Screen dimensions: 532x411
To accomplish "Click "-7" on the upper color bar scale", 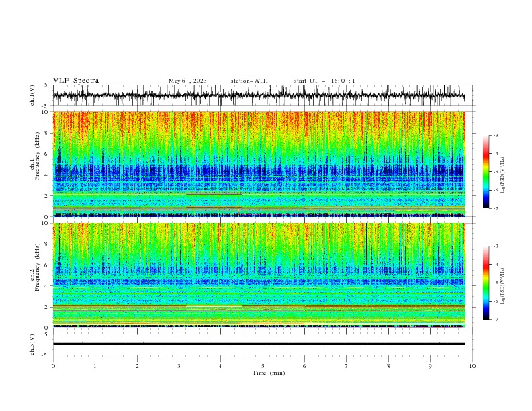I will click(496, 209).
